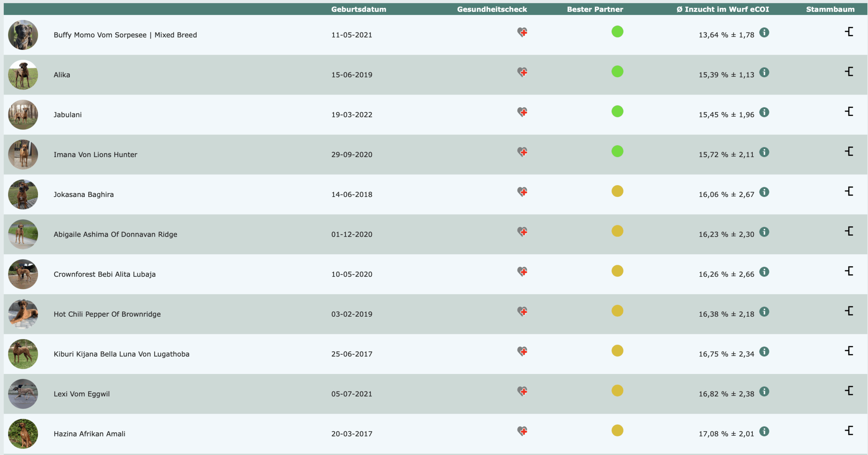The width and height of the screenshot is (868, 455).
Task: Open health check for Crownforest Bebi Alita Lubaja
Action: pyautogui.click(x=522, y=272)
